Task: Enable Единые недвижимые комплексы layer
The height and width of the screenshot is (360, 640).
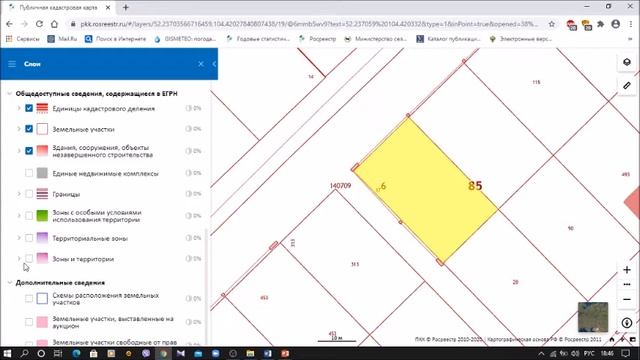Action: click(x=29, y=173)
